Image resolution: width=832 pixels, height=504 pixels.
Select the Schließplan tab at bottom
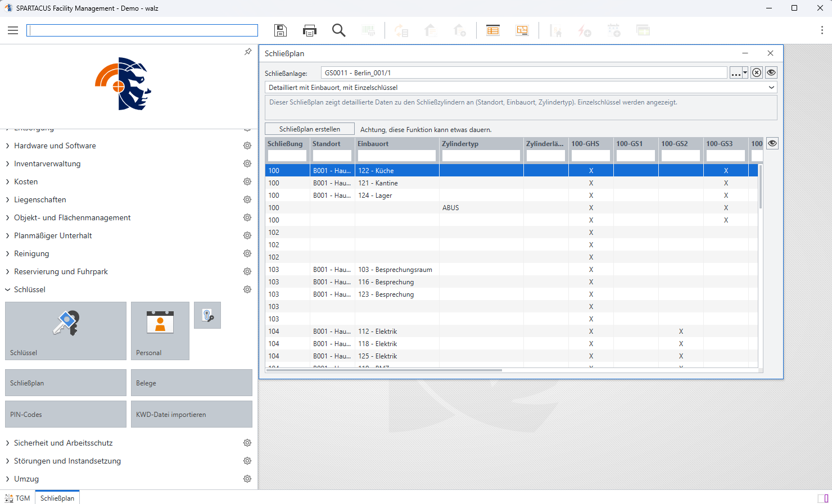(57, 498)
